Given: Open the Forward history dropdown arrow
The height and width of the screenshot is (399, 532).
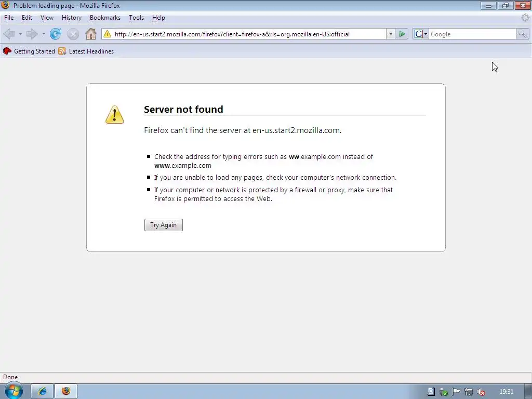Looking at the screenshot, I should click(44, 34).
